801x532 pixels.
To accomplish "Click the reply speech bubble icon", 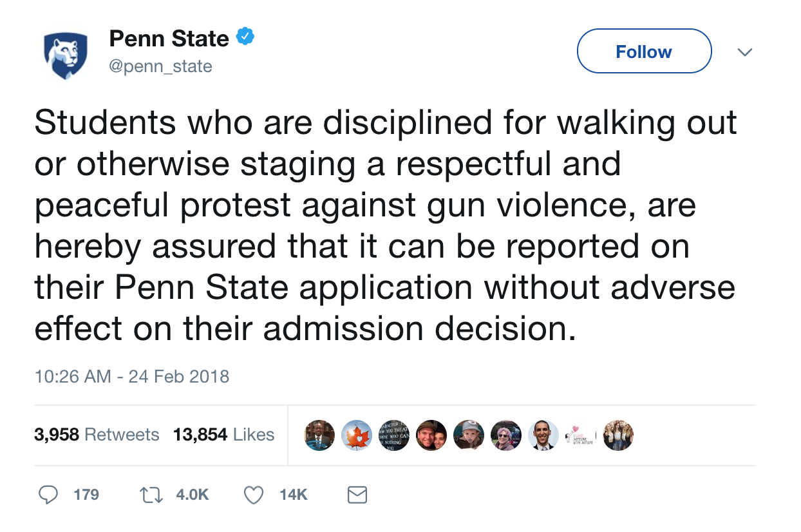I will click(49, 495).
